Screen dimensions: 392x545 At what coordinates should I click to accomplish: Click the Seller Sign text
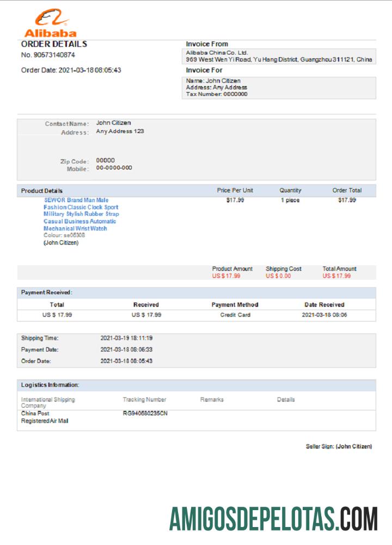(339, 446)
